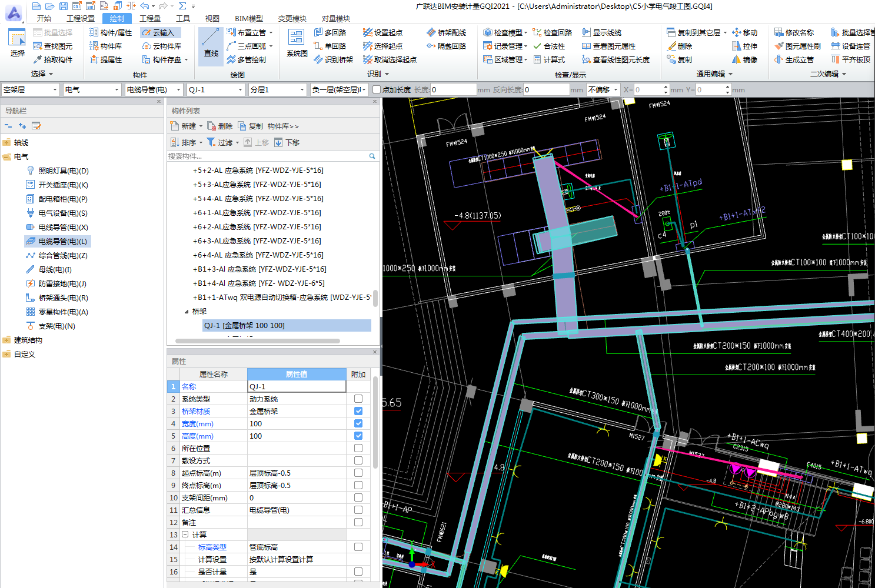This screenshot has height=588, width=875.
Task: Click 选择起点 tool
Action: 382,46
